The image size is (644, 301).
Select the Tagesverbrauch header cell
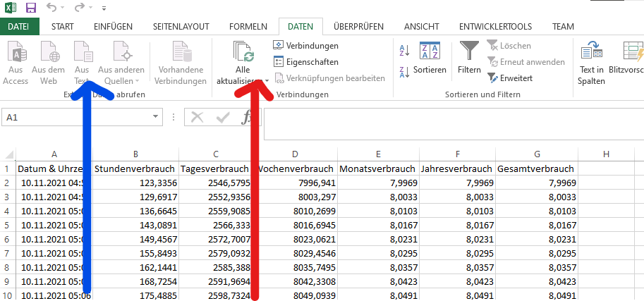(216, 168)
